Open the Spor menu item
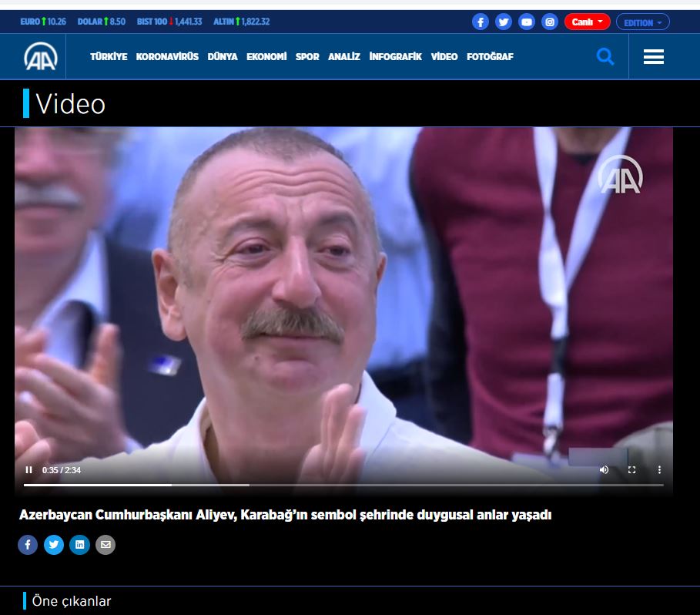 [x=307, y=56]
